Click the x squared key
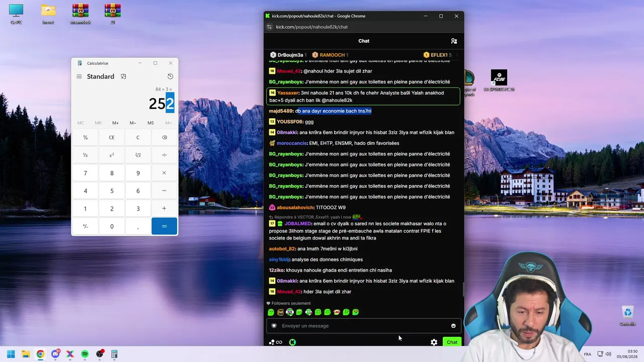The width and height of the screenshot is (644, 362). pyautogui.click(x=112, y=155)
